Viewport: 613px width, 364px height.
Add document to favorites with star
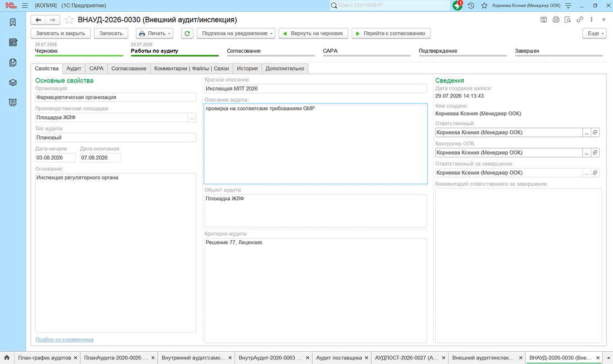pos(69,20)
